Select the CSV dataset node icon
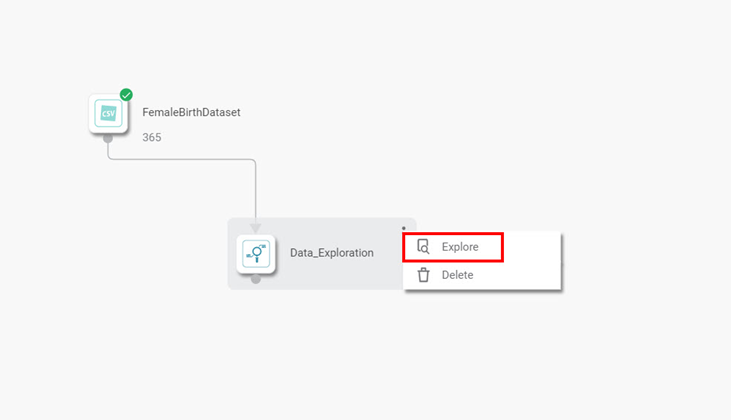This screenshot has height=420, width=731. (108, 113)
